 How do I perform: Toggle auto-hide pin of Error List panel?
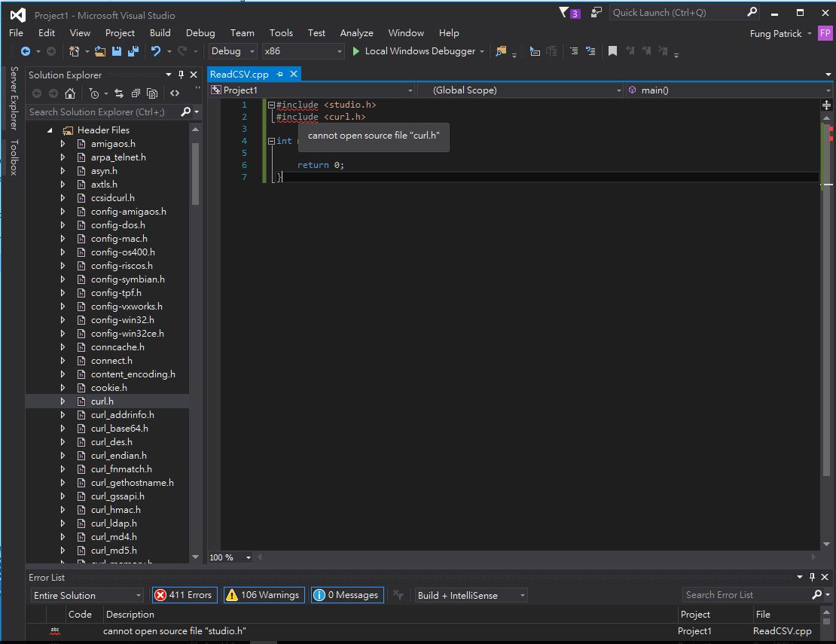pyautogui.click(x=812, y=577)
